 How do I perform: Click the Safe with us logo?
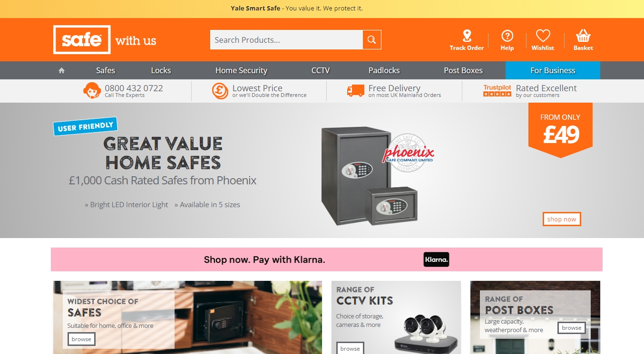point(105,40)
